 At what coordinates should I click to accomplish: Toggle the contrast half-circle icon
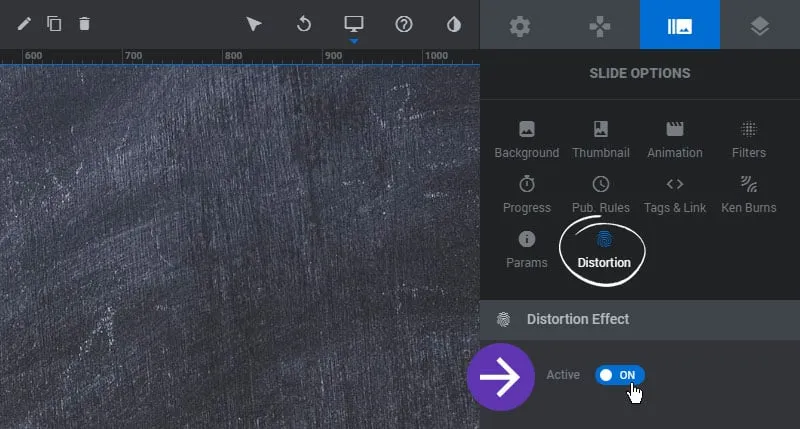[454, 24]
